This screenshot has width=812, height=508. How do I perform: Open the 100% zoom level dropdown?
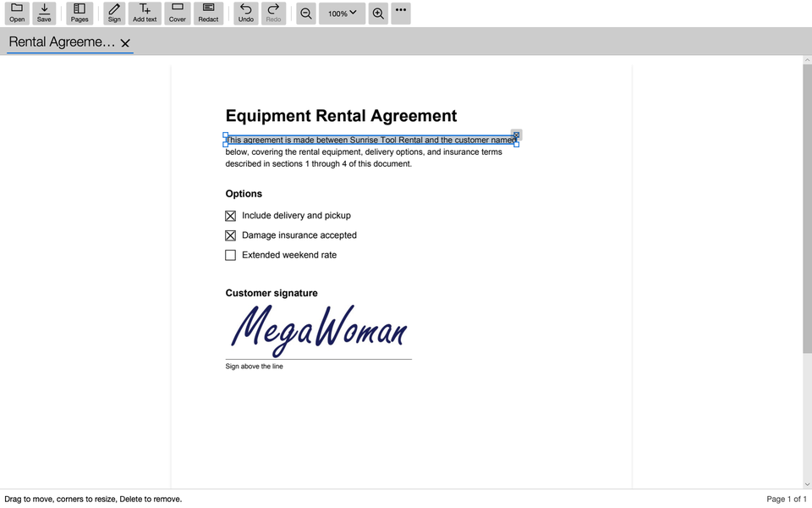342,14
